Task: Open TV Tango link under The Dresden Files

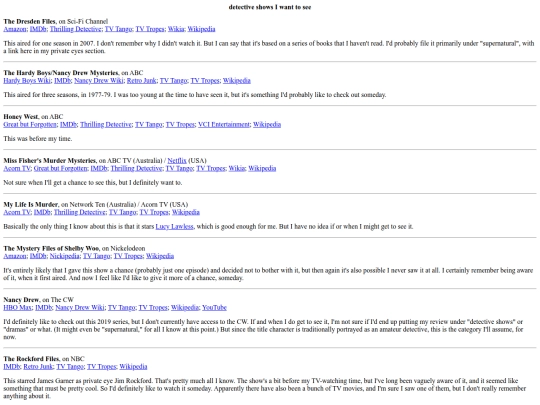Action: [118, 29]
